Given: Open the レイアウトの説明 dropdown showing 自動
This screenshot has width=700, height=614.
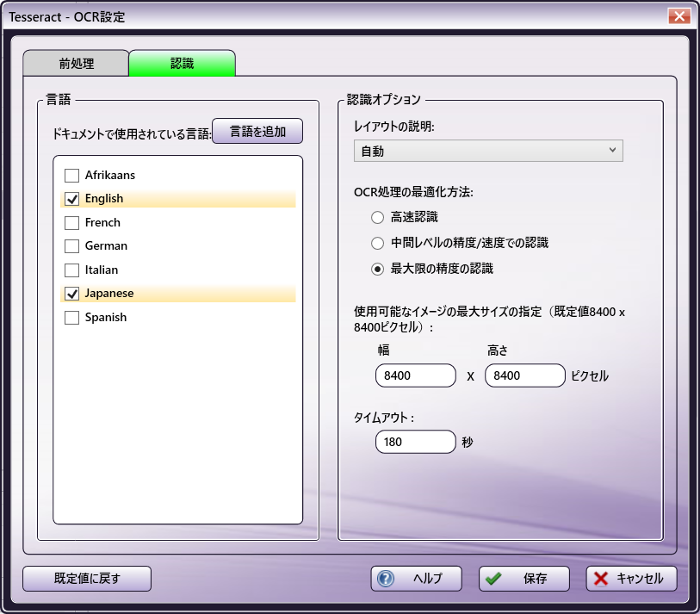Looking at the screenshot, I should click(x=488, y=151).
